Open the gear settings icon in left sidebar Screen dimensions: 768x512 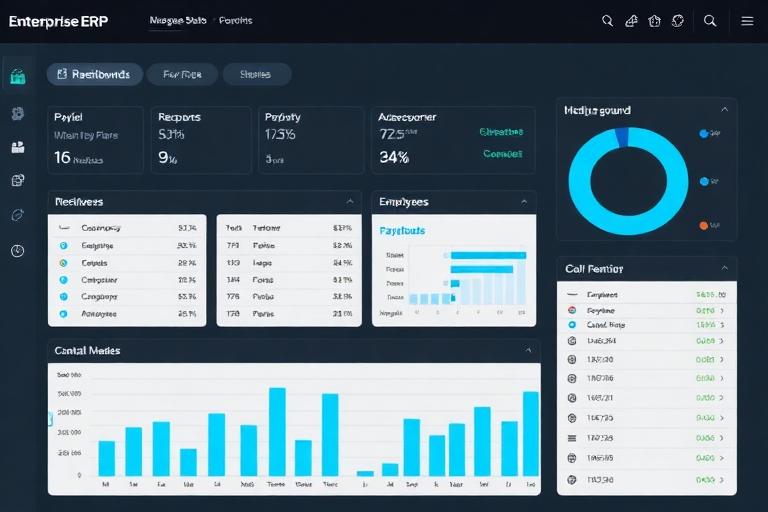click(x=17, y=113)
